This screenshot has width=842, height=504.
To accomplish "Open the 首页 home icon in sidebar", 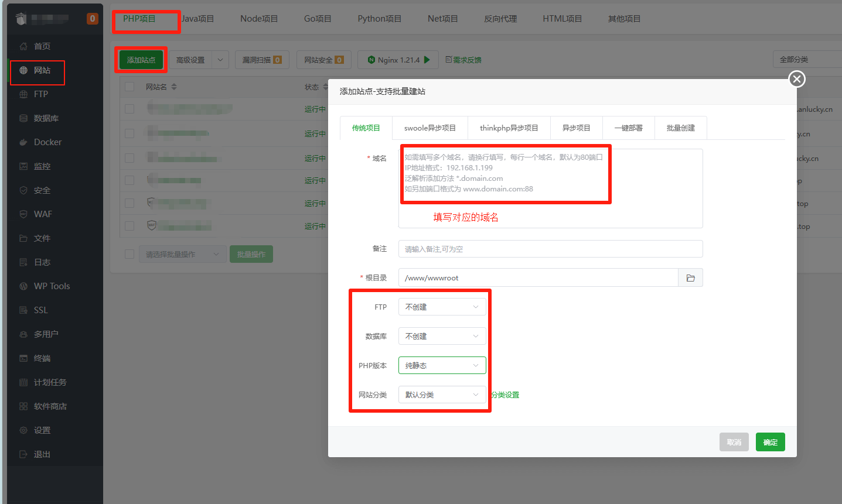I will (x=23, y=46).
